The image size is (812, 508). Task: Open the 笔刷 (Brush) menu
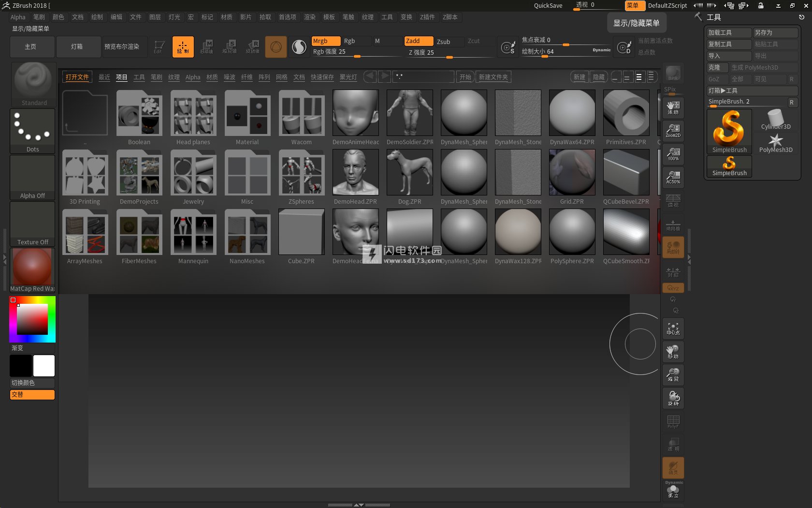pyautogui.click(x=39, y=17)
